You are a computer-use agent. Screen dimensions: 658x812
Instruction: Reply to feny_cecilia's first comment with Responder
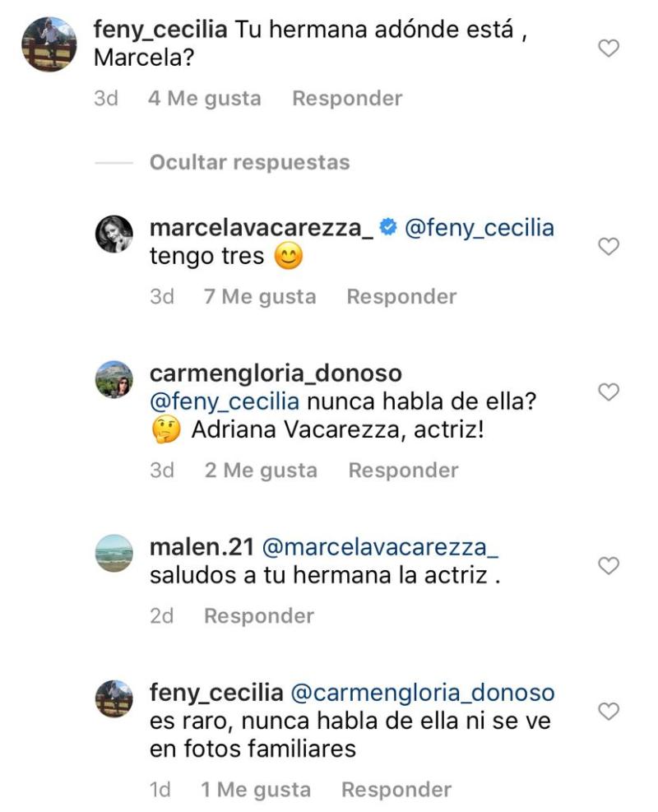tap(345, 99)
